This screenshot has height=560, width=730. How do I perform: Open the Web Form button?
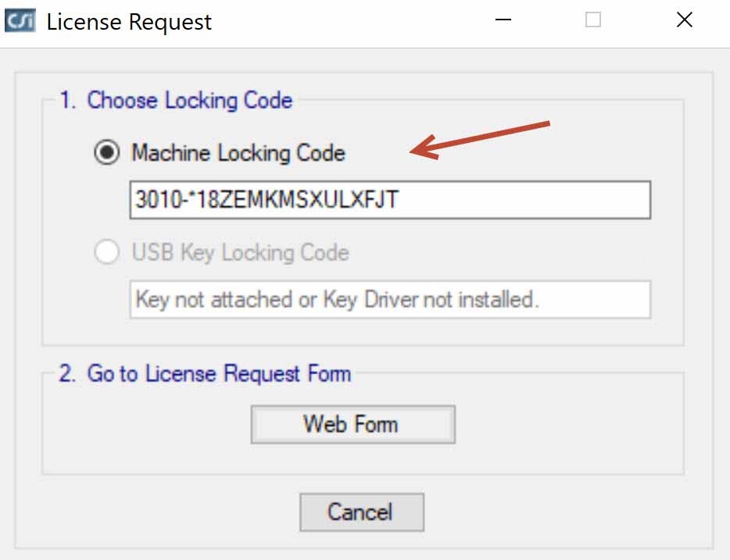(352, 424)
